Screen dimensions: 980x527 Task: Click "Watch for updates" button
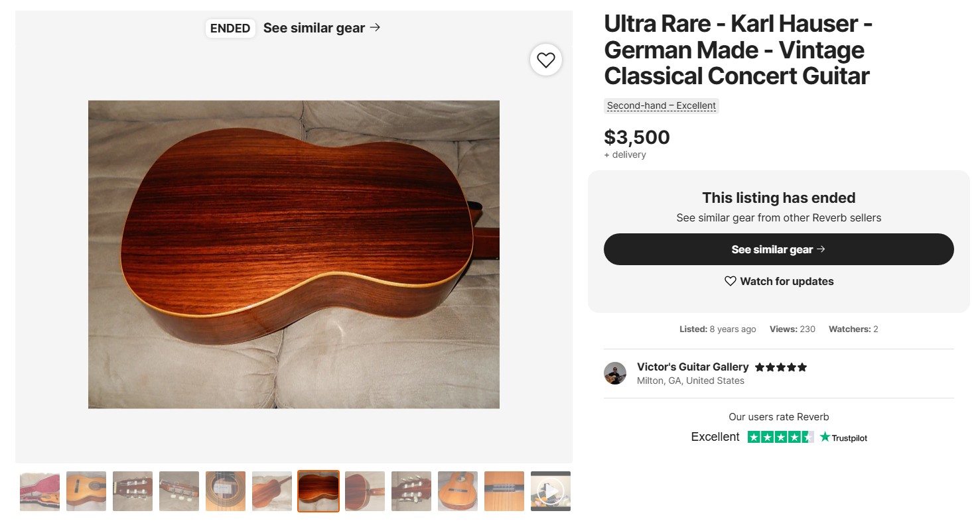tap(778, 281)
